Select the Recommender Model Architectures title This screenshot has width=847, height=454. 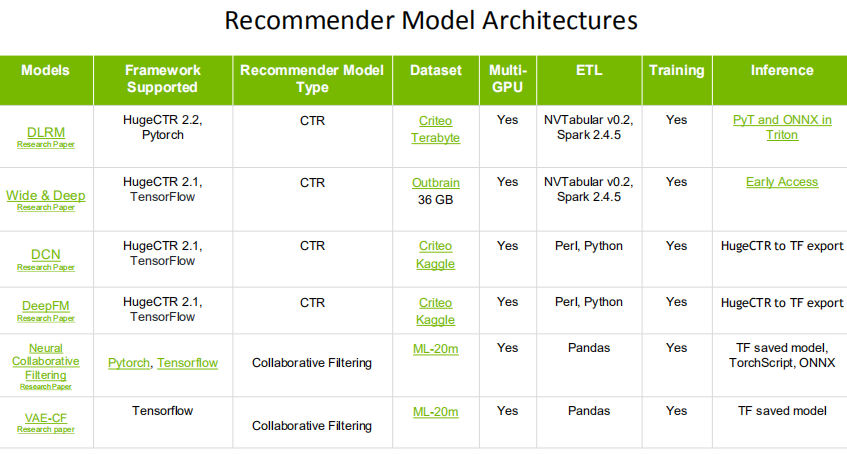[x=430, y=20]
